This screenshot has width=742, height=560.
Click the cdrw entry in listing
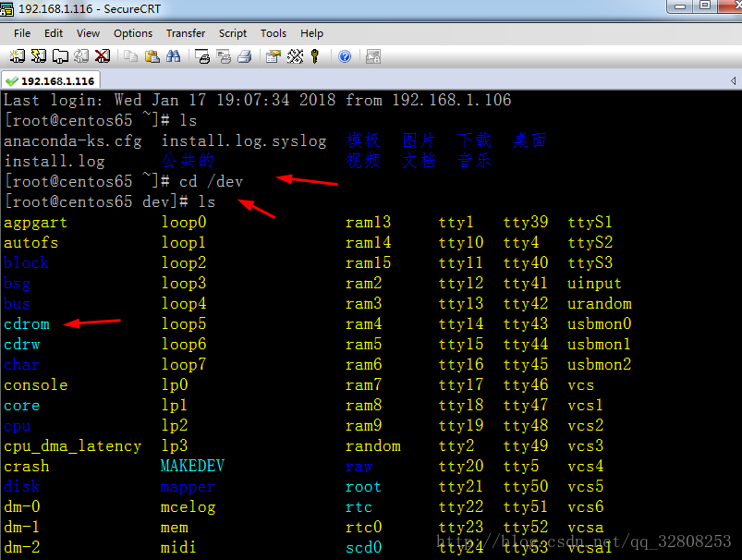pyautogui.click(x=22, y=345)
